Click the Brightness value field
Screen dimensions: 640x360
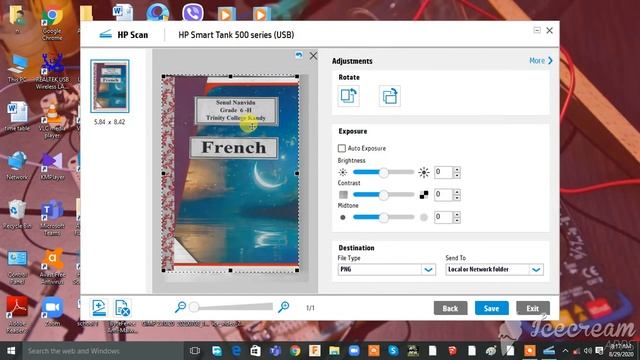[443, 172]
